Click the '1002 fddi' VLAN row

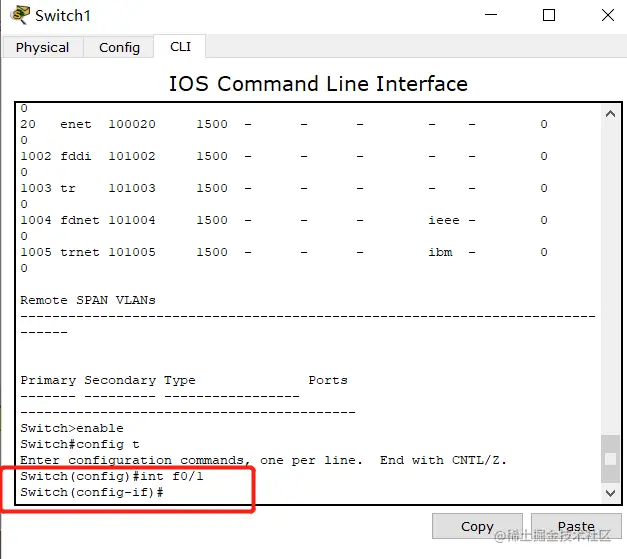tap(284, 156)
